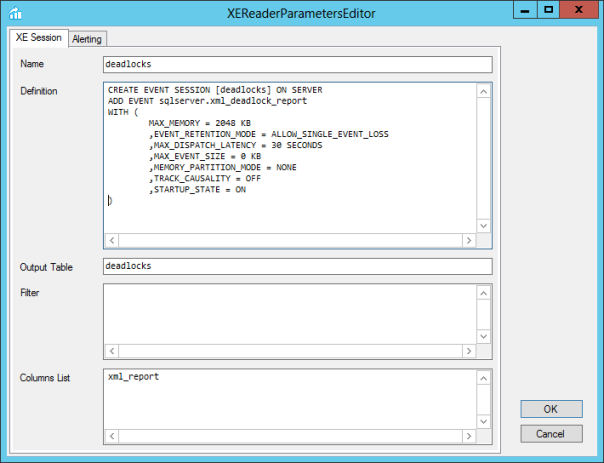Screen dimensions: 604x463
Task: Click Definition box scroll left arrow
Action: (112, 240)
